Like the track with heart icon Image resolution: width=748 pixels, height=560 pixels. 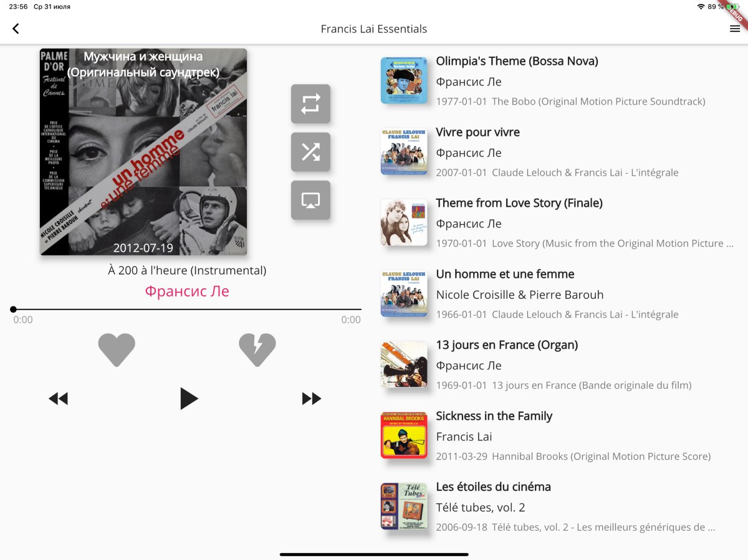[117, 349]
